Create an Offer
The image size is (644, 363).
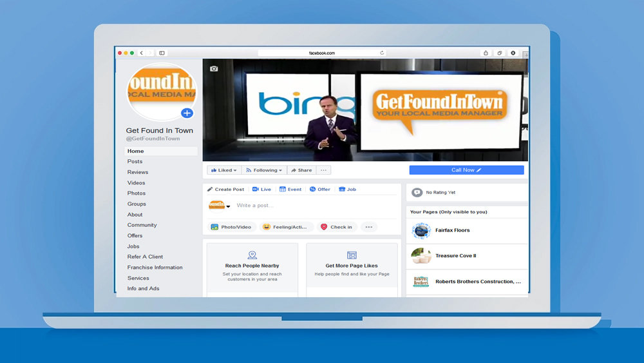[x=319, y=190]
